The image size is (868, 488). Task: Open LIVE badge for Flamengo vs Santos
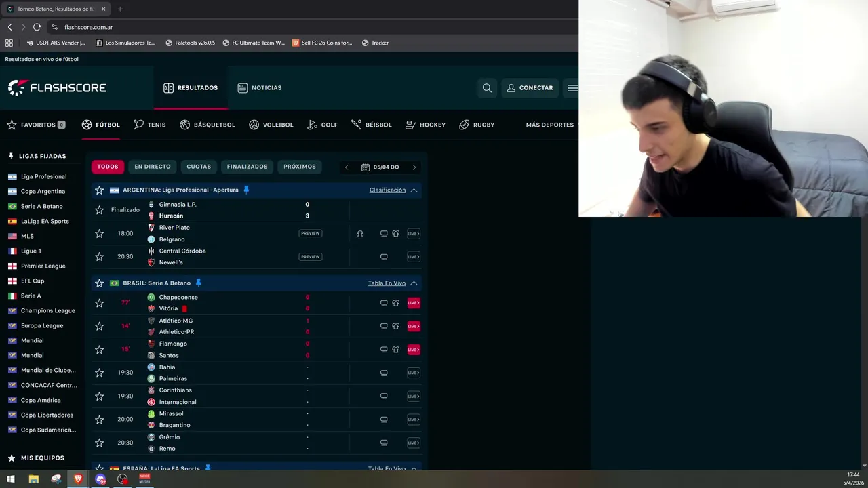tap(414, 350)
